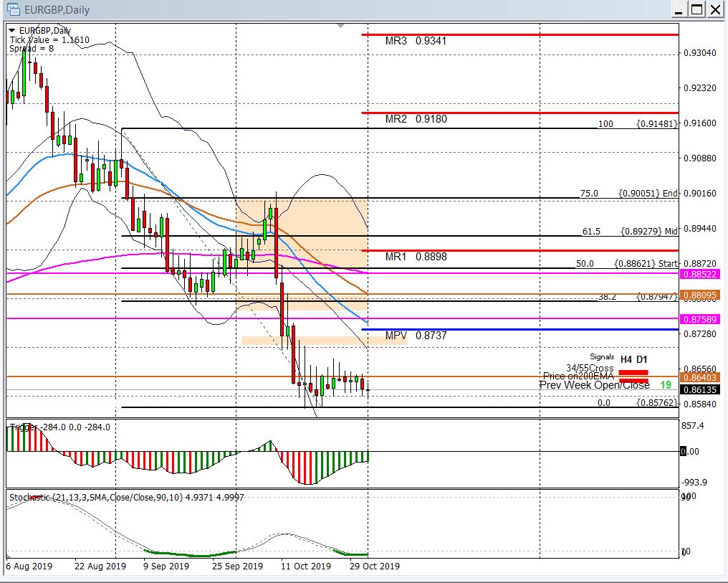Select the MR2 0.9180 label
728x583 pixels.
click(416, 119)
